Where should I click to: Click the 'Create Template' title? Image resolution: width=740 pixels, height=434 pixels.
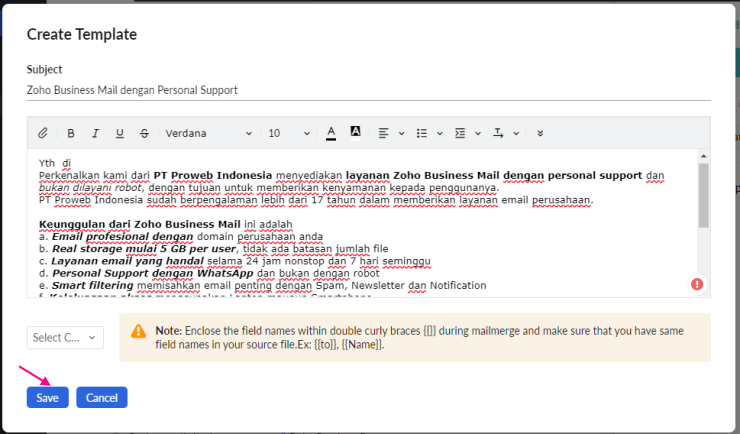(82, 34)
